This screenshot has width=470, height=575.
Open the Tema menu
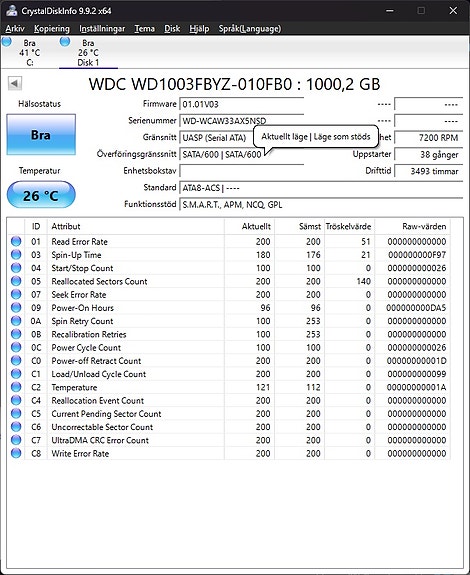(x=144, y=29)
